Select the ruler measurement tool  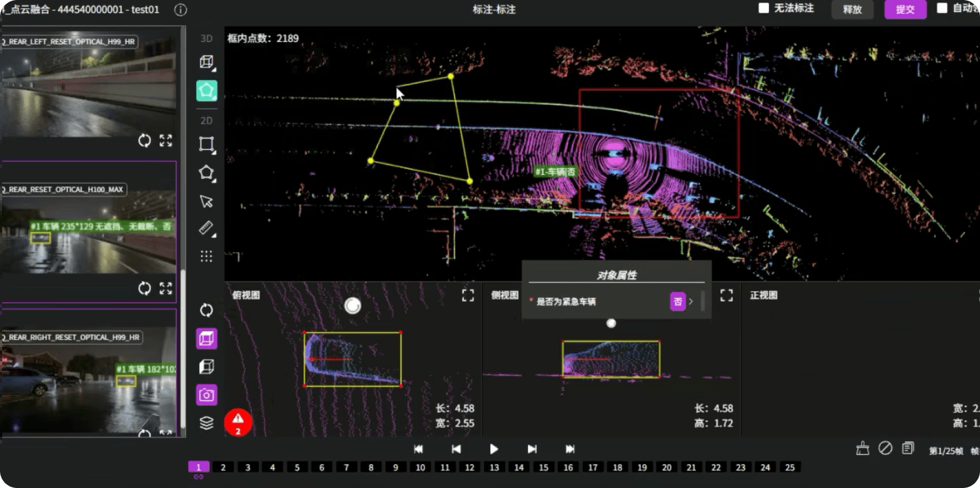206,228
